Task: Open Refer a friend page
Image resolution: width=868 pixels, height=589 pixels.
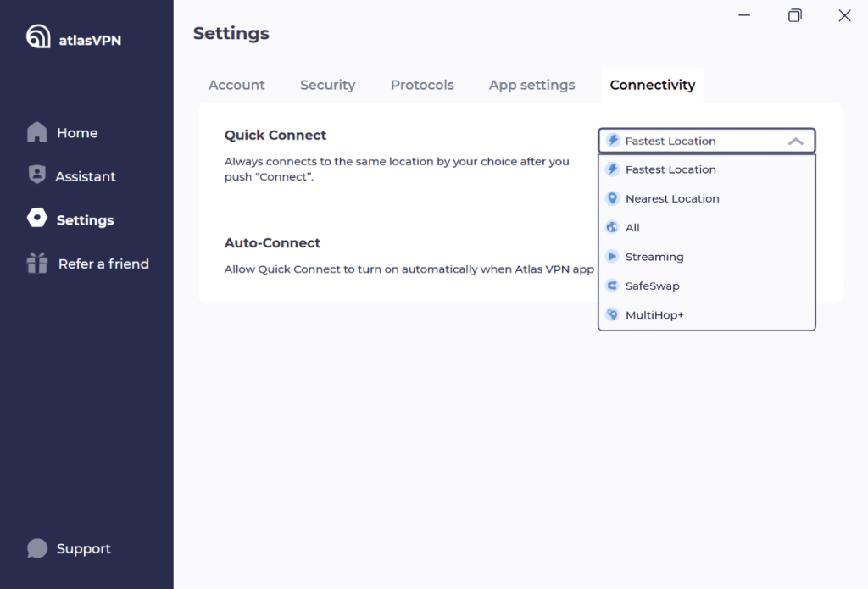Action: click(x=103, y=264)
